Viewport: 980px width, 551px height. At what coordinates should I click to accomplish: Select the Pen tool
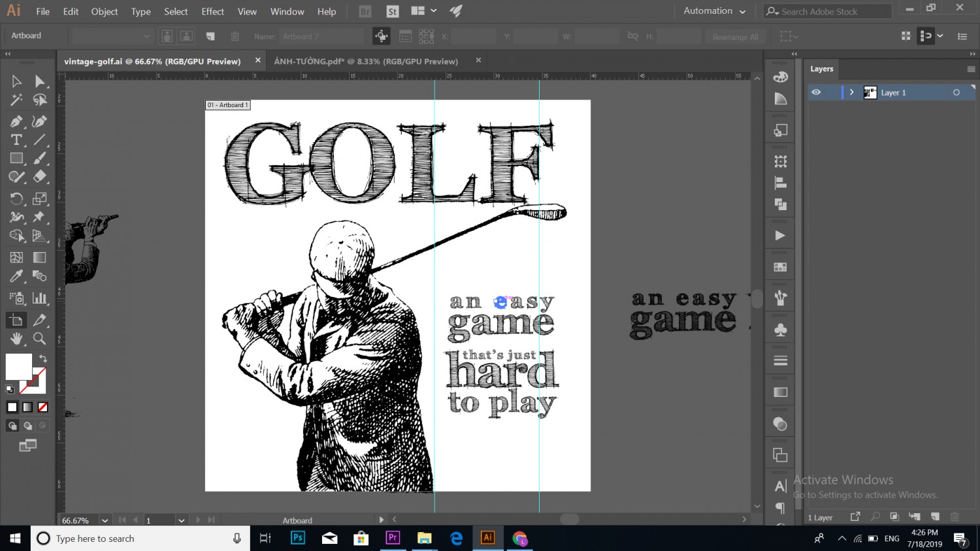click(16, 121)
